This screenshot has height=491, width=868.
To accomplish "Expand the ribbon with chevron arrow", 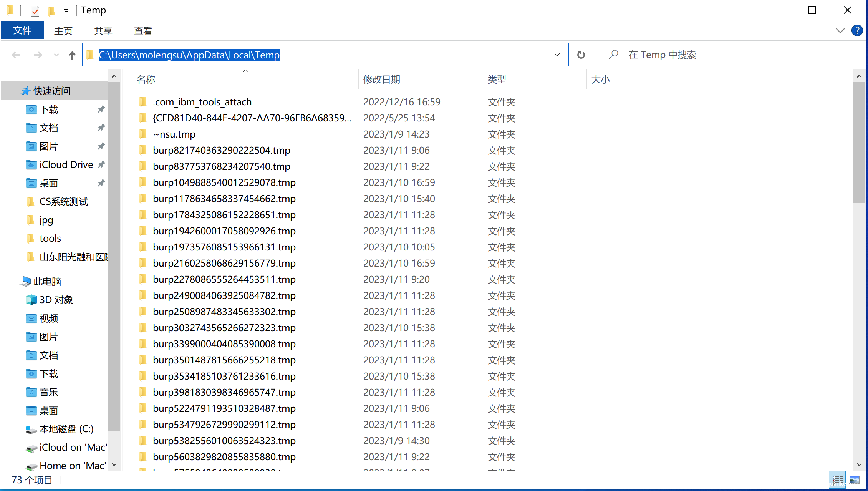I will [x=840, y=31].
